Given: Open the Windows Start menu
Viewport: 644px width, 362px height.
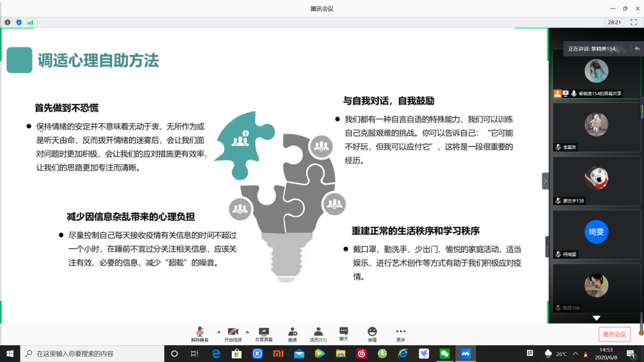Looking at the screenshot, I should [x=10, y=354].
